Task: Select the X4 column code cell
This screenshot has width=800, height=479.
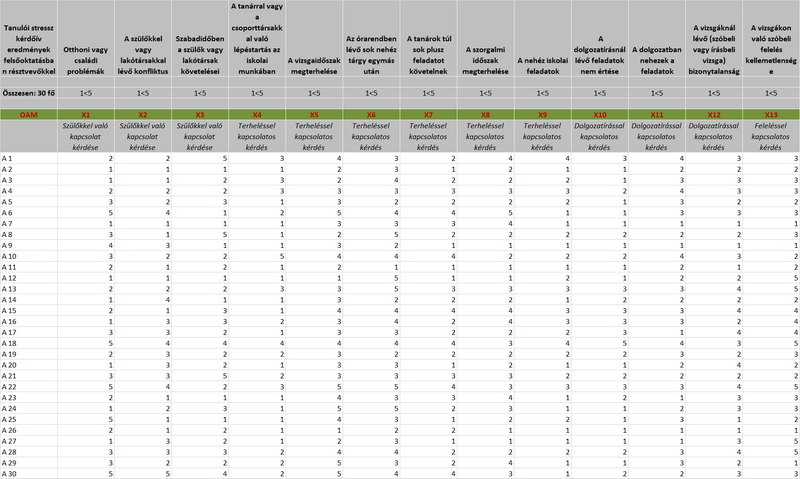Action: 257,115
